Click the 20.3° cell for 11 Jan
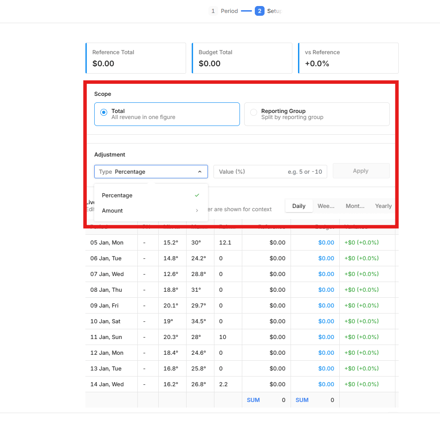The height and width of the screenshot is (427, 440). point(171,337)
